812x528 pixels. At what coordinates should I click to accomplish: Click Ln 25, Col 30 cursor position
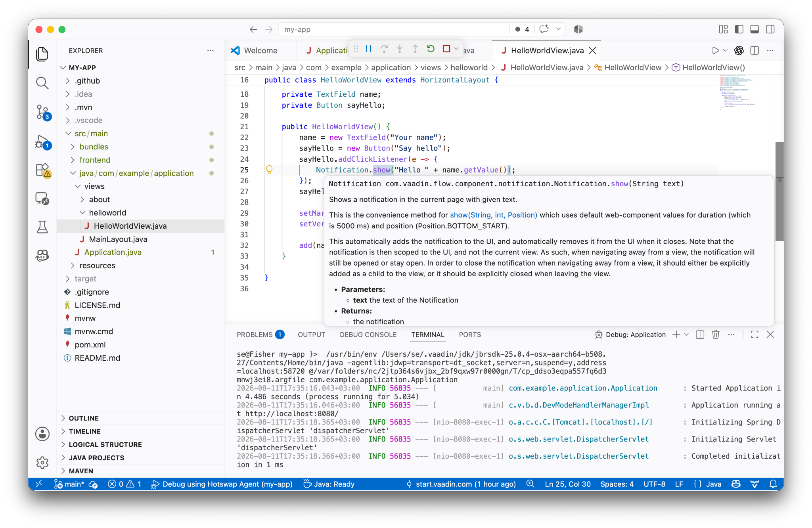tap(568, 484)
